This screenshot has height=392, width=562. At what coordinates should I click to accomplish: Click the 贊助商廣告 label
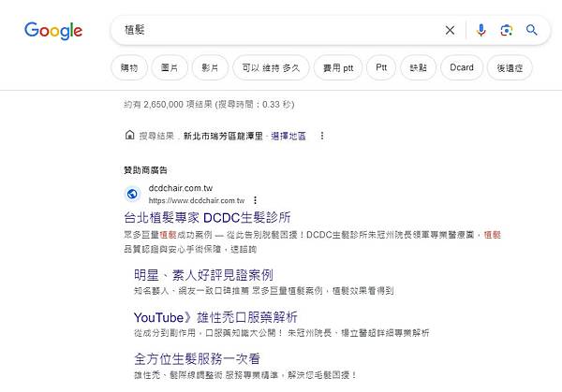(x=145, y=170)
